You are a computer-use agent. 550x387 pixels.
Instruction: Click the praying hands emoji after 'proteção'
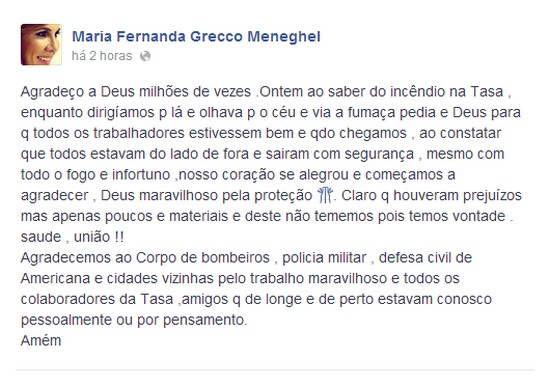[x=325, y=195]
